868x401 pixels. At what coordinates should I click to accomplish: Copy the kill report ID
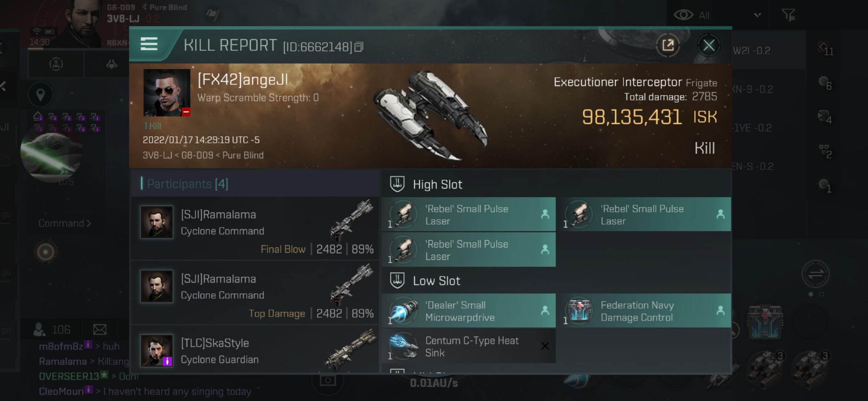pyautogui.click(x=359, y=47)
